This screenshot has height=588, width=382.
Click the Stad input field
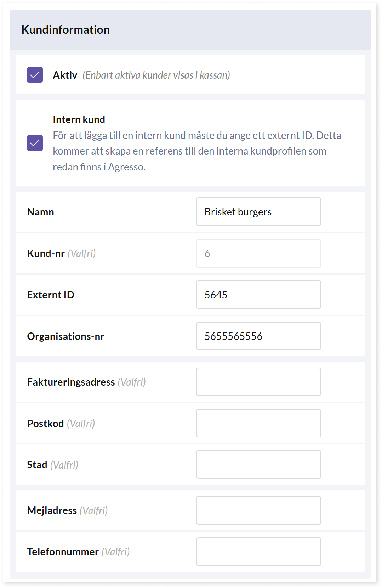click(258, 465)
